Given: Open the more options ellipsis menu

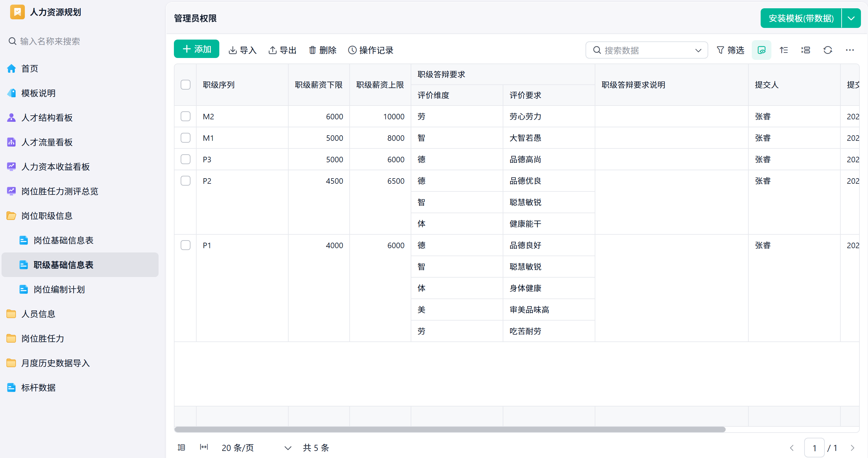Looking at the screenshot, I should 850,50.
